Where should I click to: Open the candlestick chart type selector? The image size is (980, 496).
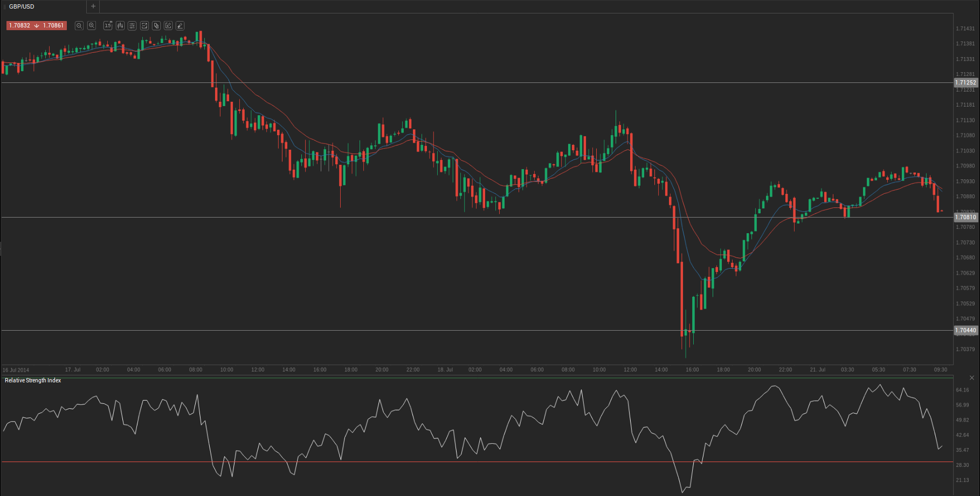click(120, 26)
